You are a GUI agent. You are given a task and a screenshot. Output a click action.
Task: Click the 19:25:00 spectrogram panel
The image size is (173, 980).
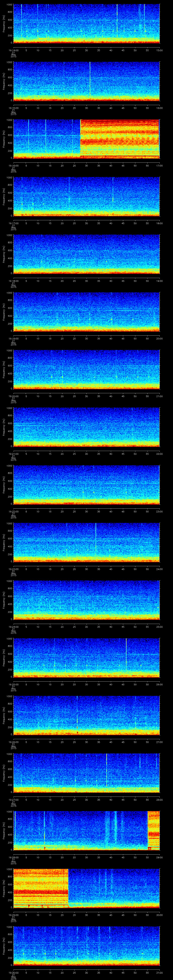pos(86,657)
